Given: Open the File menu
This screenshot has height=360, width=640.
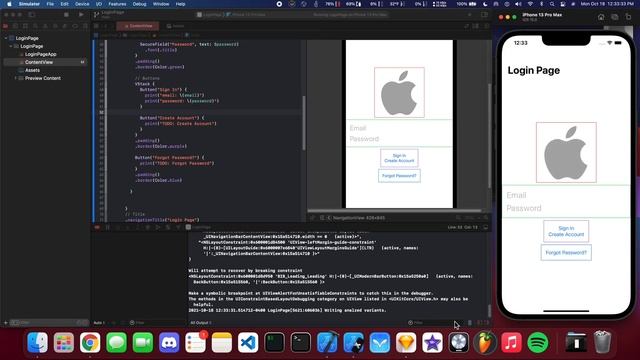Looking at the screenshot, I should (50, 4).
